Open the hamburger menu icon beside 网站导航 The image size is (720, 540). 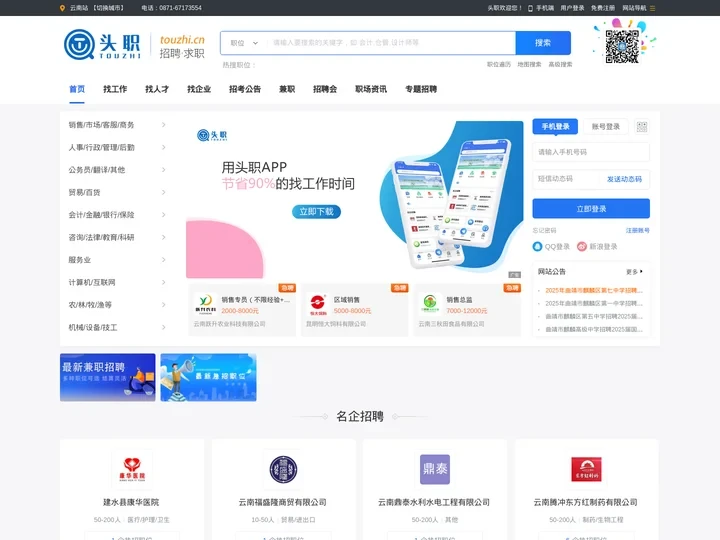tap(652, 8)
